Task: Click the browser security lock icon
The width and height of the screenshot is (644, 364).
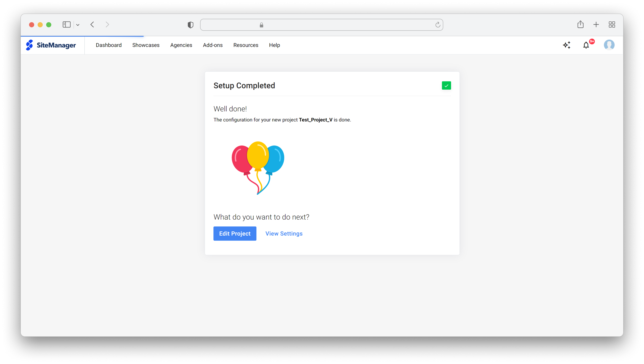Action: 261,25
